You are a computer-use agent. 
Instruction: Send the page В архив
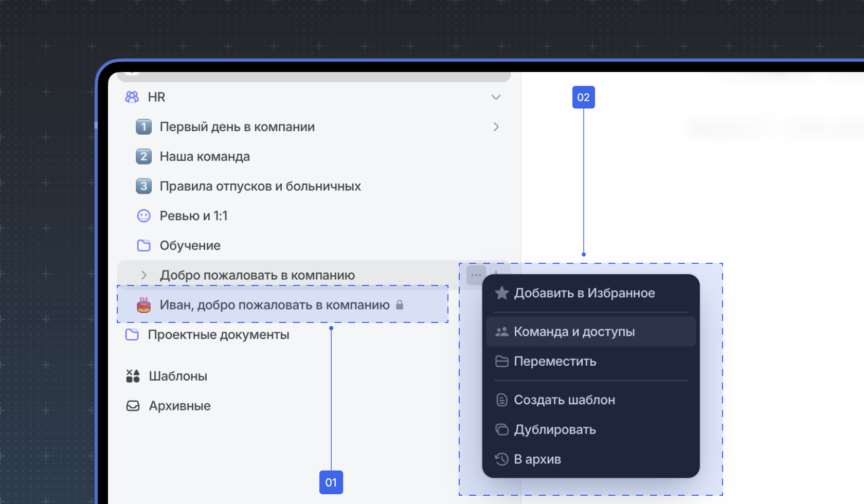[x=537, y=459]
